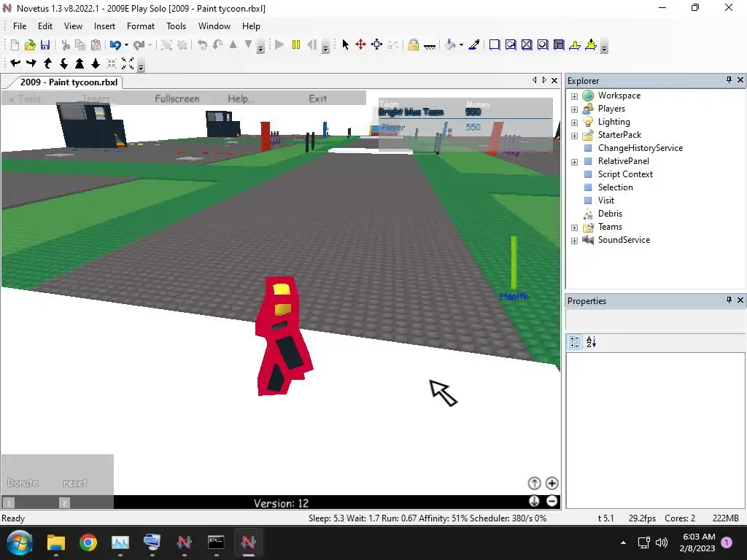Click the Reset step-back icon next to pause
The height and width of the screenshot is (560, 747).
(312, 44)
